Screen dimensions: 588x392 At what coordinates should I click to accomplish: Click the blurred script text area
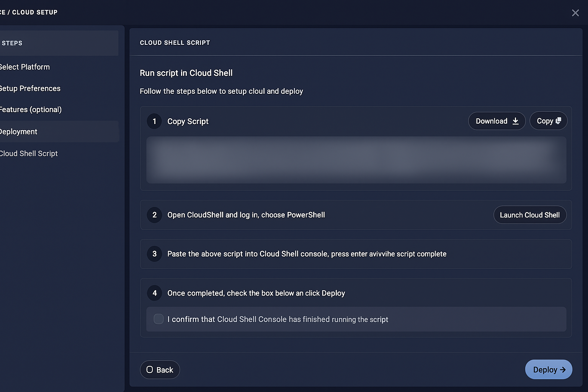(356, 160)
